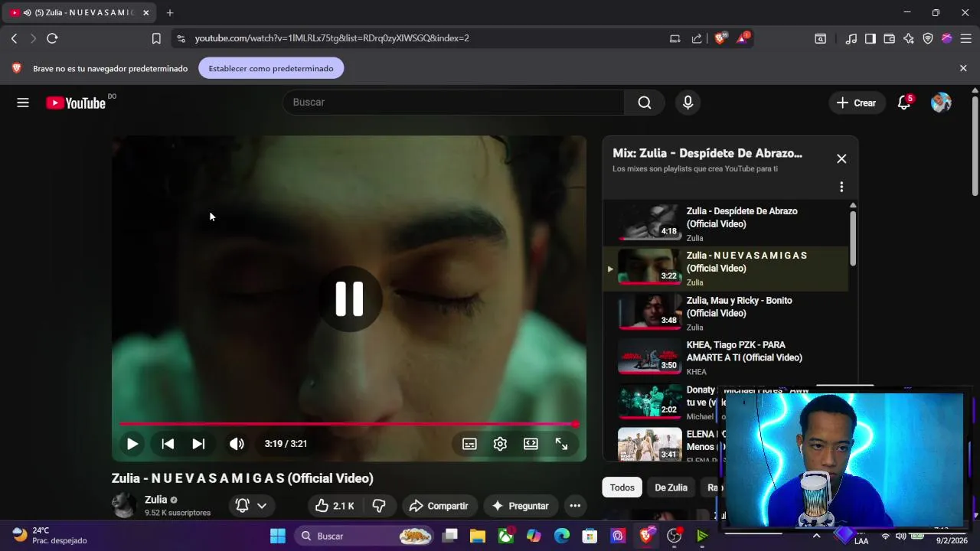Open the YouTube hamburger guide menu
The width and height of the screenshot is (980, 551).
[x=23, y=103]
